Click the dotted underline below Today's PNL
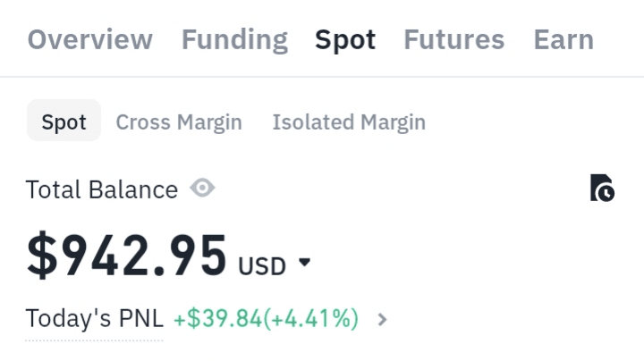This screenshot has width=644, height=361. (x=94, y=340)
